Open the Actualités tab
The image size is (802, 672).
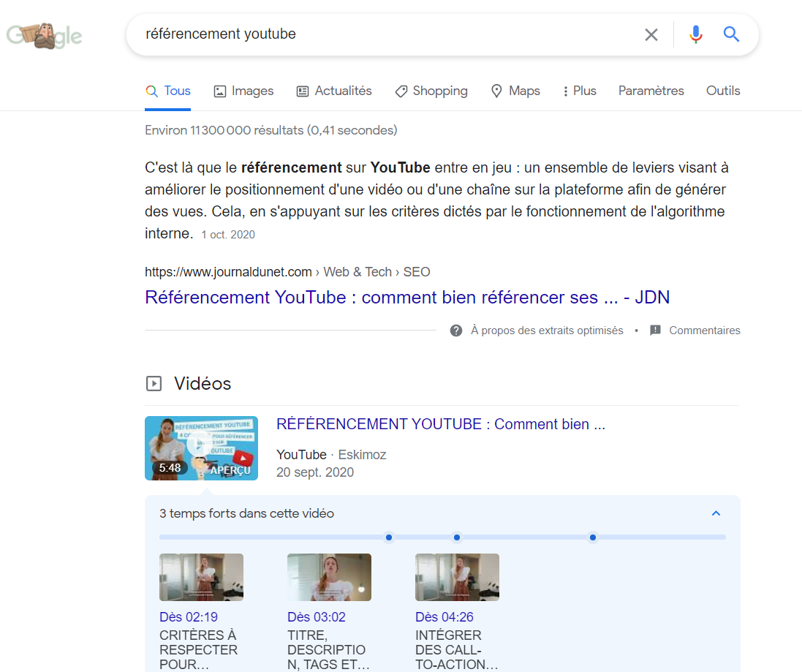[334, 91]
